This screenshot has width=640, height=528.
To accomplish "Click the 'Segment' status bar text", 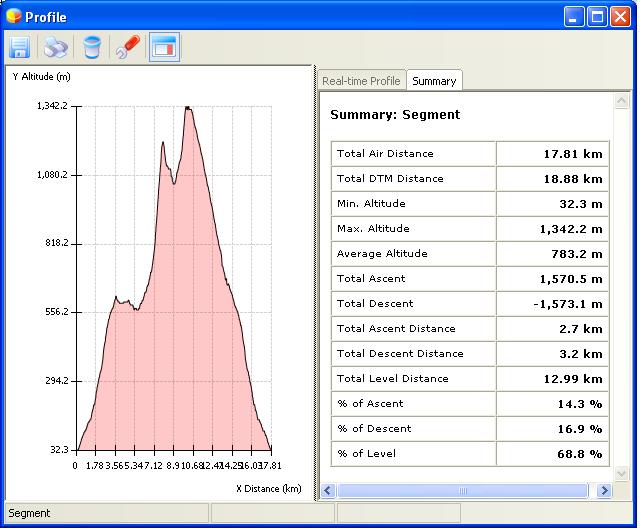I will (x=29, y=513).
